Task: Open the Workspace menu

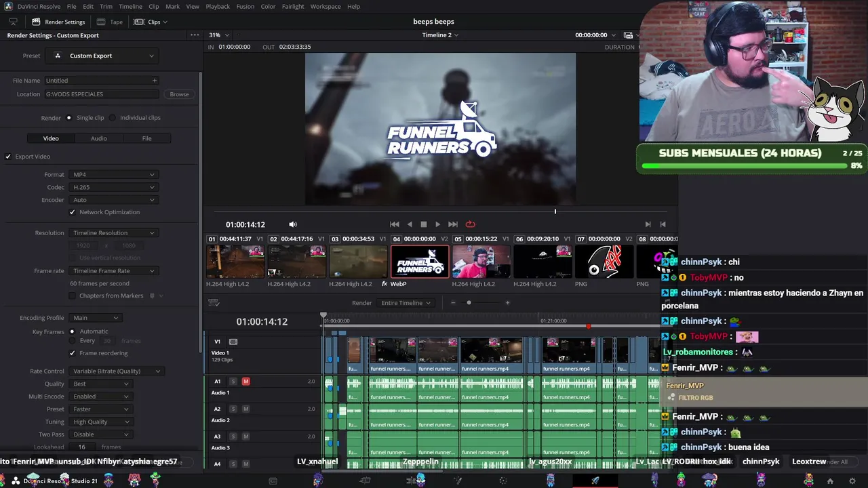Action: (325, 6)
